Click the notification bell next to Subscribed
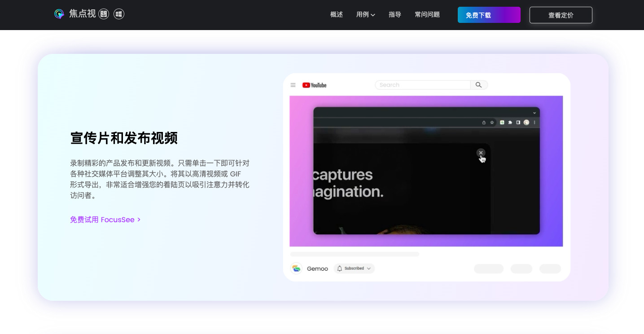Viewport: 644px width, 334px height. coord(339,268)
